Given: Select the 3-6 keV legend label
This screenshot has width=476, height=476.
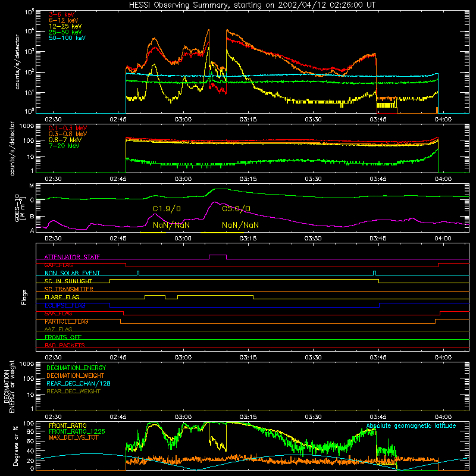Looking at the screenshot, I should (x=62, y=14).
